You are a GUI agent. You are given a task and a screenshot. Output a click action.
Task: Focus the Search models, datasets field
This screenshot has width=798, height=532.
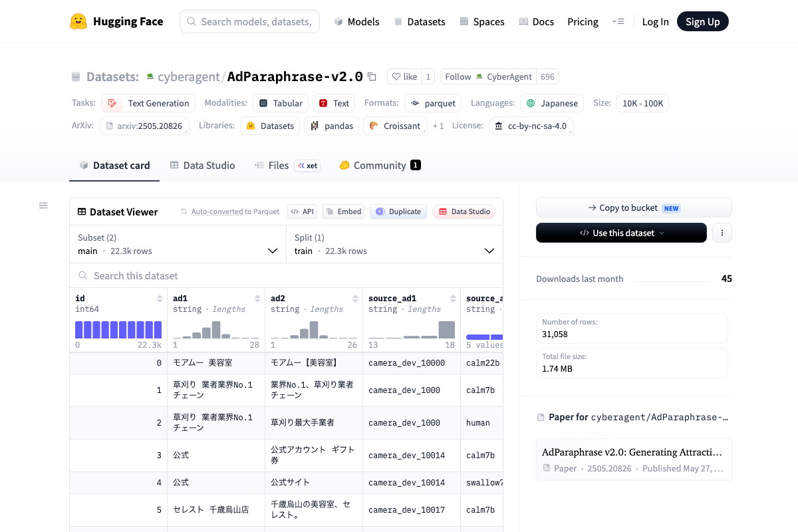click(250, 21)
